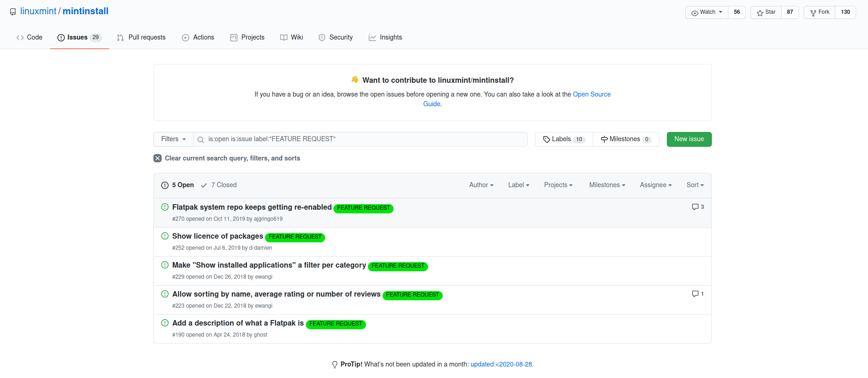Open the Watch dropdown
This screenshot has width=868, height=378.
point(707,12)
